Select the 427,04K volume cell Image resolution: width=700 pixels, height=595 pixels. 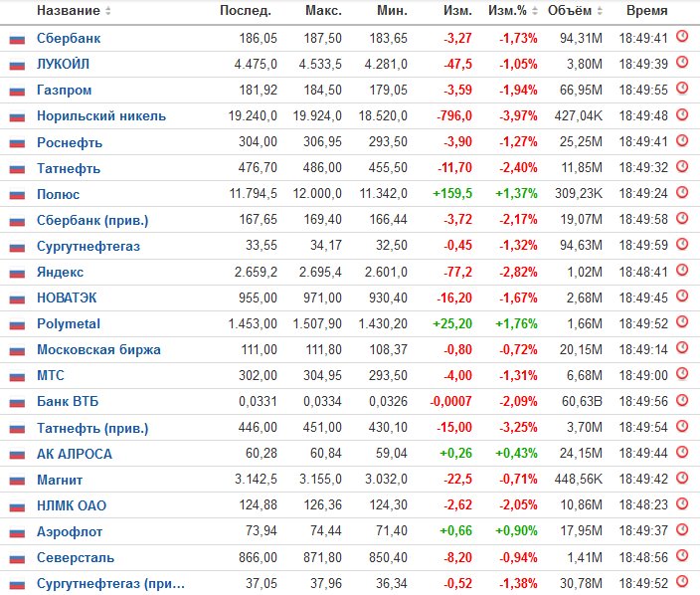click(x=579, y=115)
